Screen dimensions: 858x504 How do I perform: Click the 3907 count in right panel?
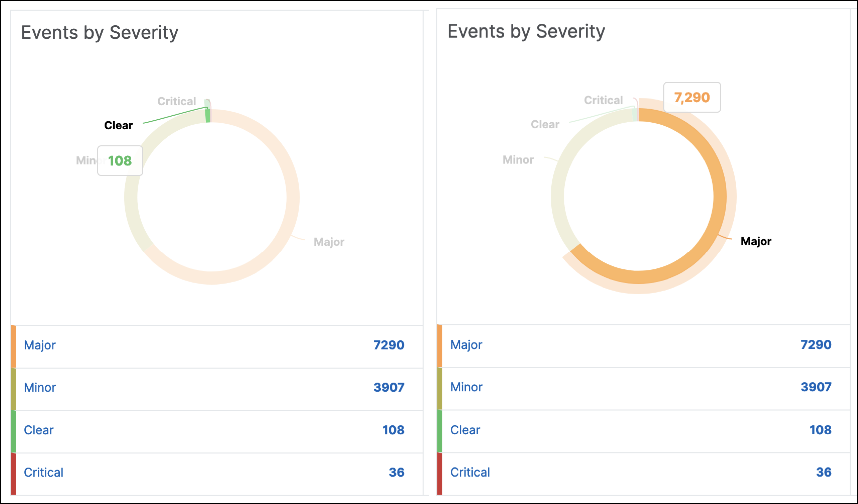(x=816, y=387)
